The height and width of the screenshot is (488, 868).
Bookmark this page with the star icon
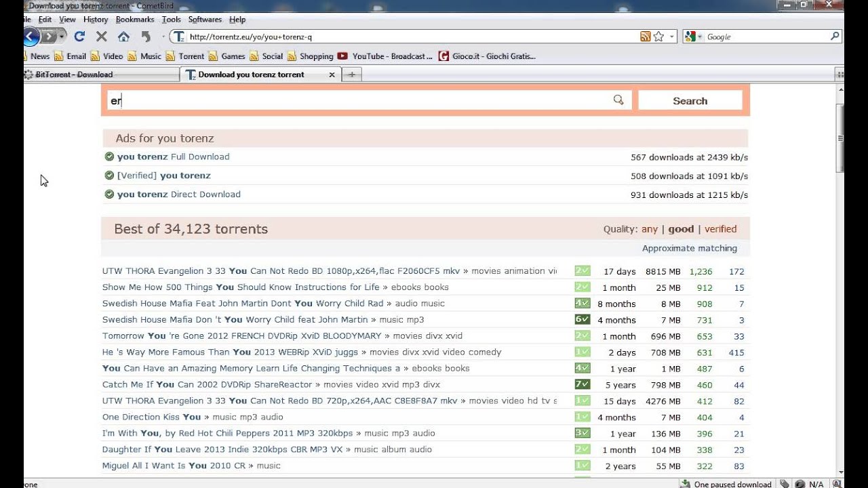(658, 37)
